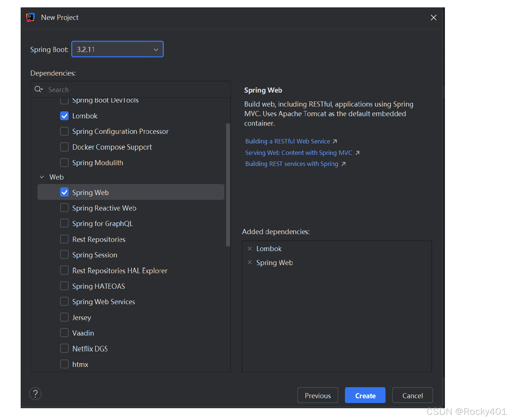The height and width of the screenshot is (420, 508).
Task: Click the IntelliJ IDEA logo icon
Action: tap(30, 17)
